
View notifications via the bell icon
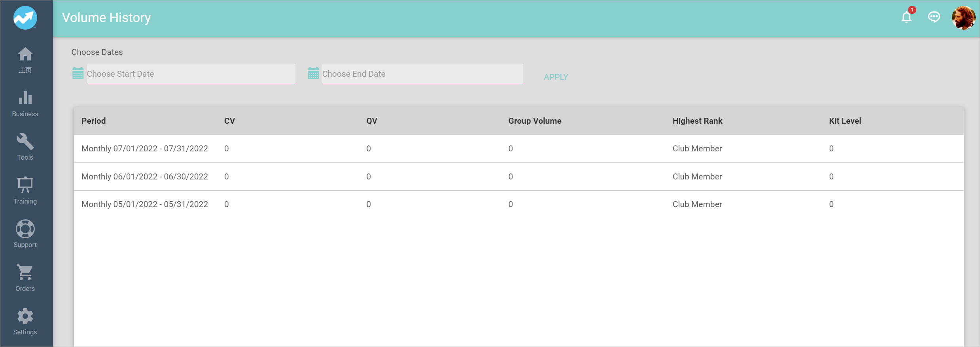pyautogui.click(x=906, y=17)
